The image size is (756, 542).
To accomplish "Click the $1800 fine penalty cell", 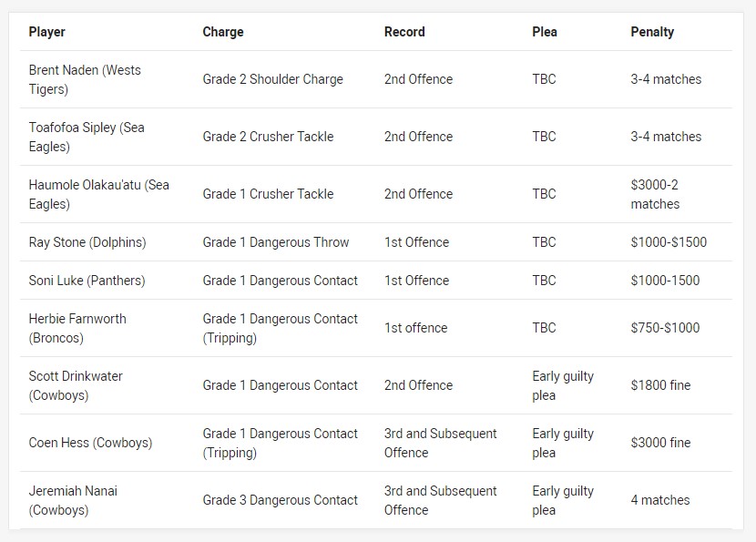I will pyautogui.click(x=660, y=385).
